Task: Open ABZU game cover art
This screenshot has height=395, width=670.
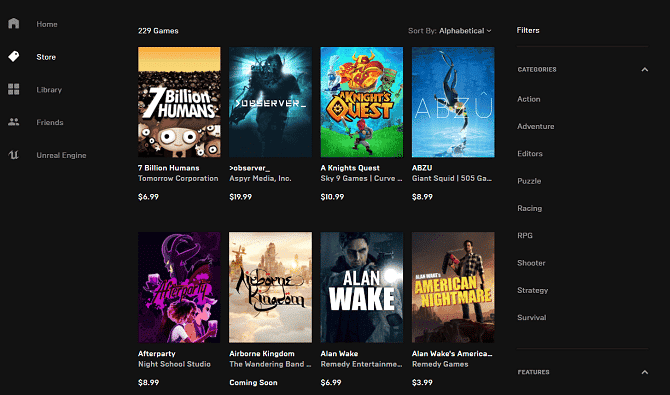Action: tap(453, 102)
